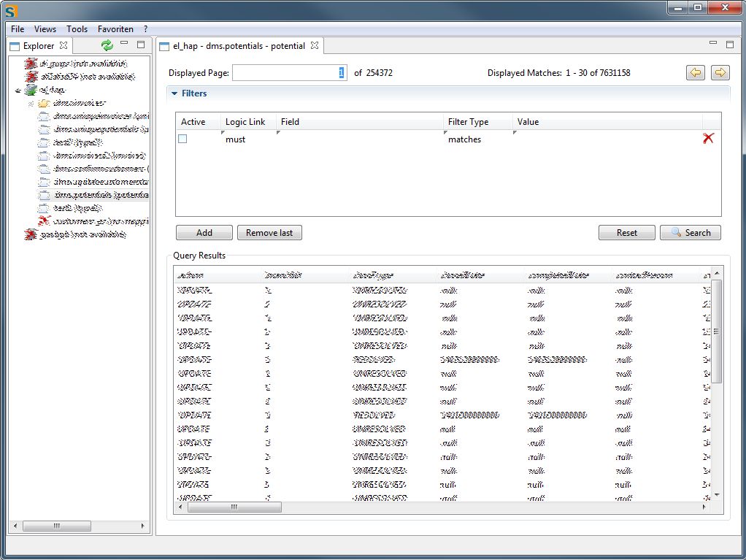Click the Displayed Page number field
The width and height of the screenshot is (746, 560).
coord(290,73)
